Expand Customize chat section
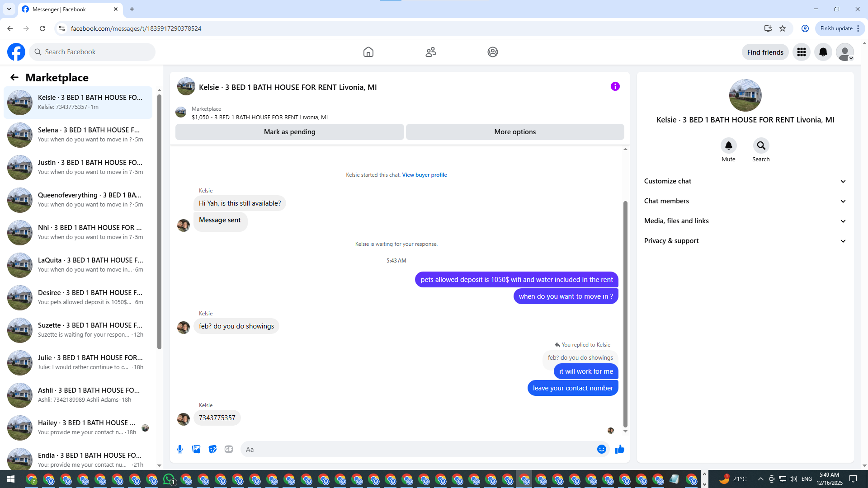868x488 pixels. click(745, 181)
